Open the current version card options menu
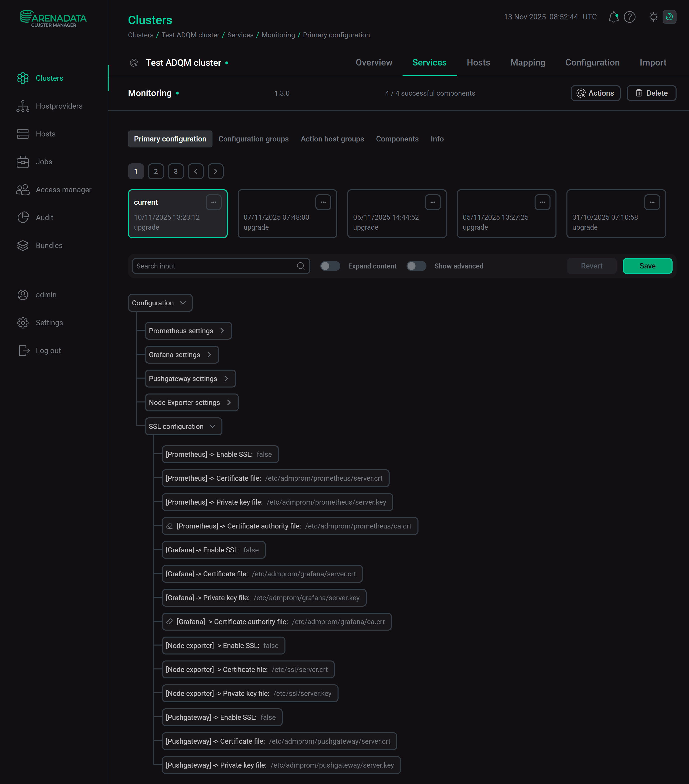 (x=214, y=202)
